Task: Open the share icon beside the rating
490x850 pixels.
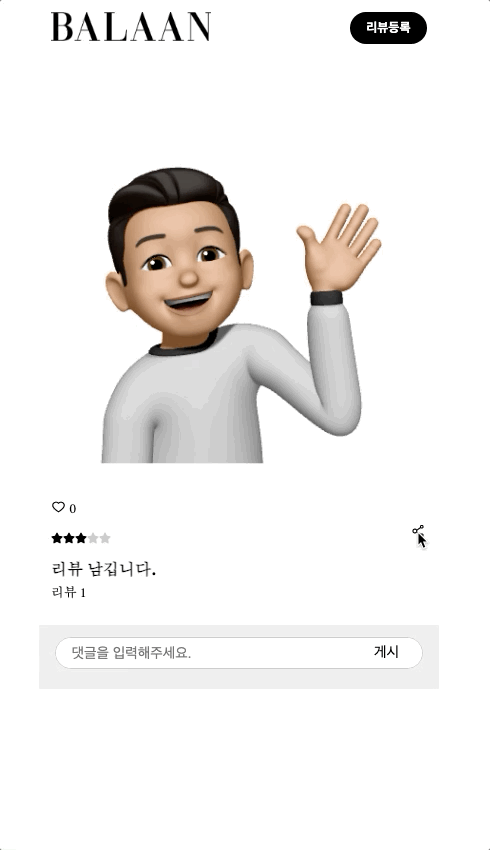Action: pyautogui.click(x=418, y=530)
